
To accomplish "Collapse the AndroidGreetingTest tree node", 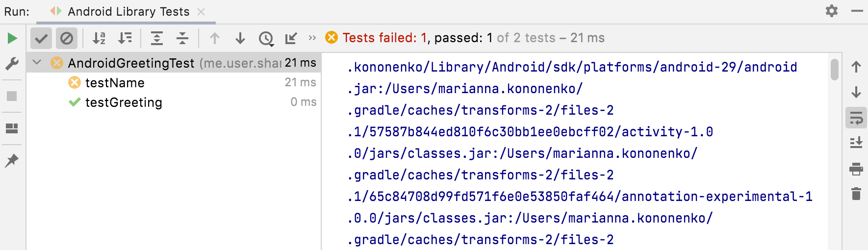I will 37,63.
